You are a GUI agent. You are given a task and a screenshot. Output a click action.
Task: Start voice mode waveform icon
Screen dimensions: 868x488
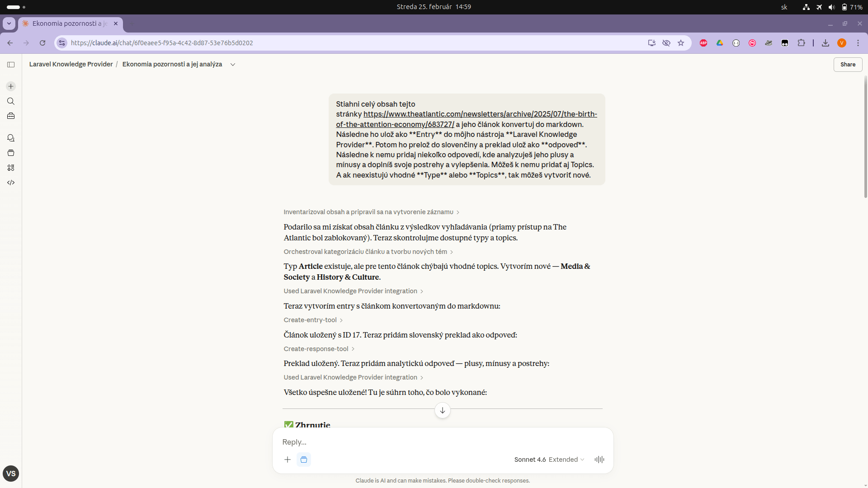pos(599,460)
